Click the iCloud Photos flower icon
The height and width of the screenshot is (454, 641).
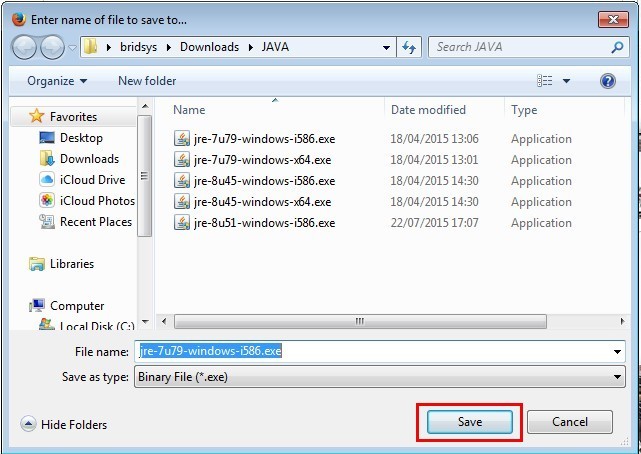47,201
